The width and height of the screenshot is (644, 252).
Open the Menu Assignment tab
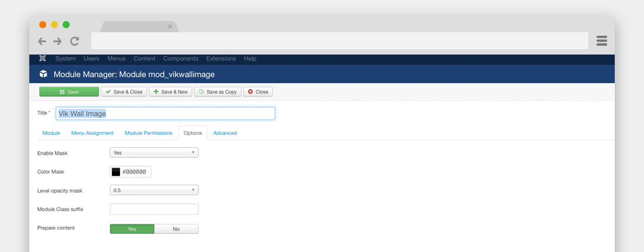[93, 133]
